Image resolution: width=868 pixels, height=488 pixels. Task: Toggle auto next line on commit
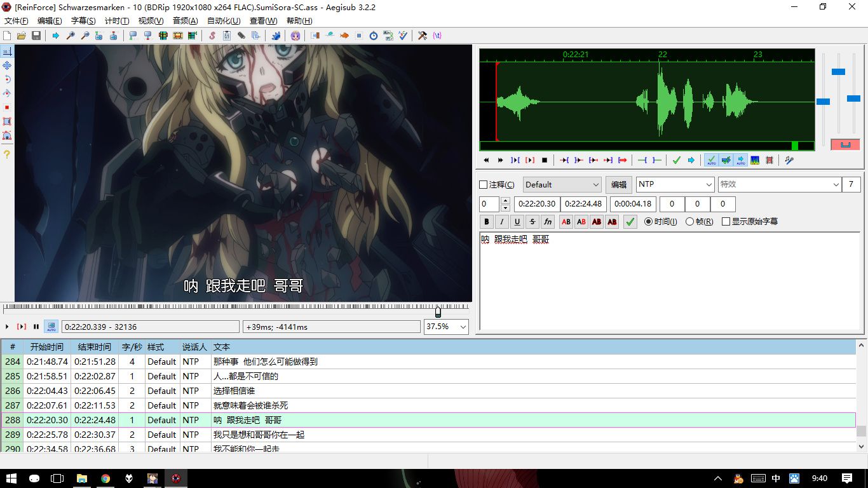coord(726,160)
